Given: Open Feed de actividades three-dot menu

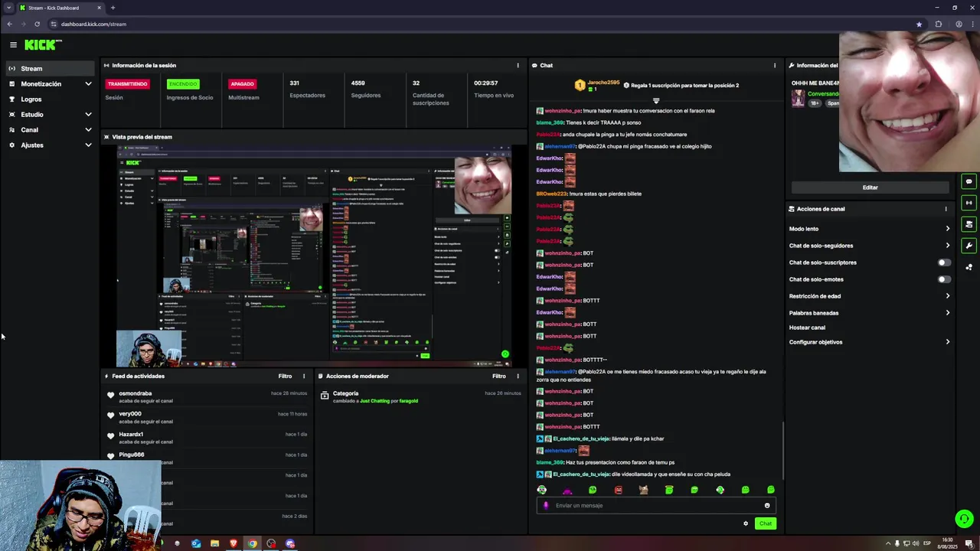Looking at the screenshot, I should (303, 377).
